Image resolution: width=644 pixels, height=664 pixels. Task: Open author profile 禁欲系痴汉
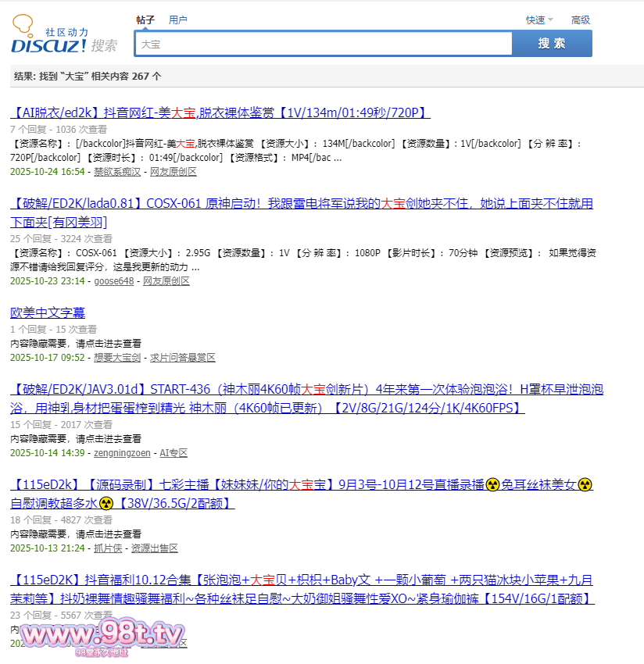point(117,171)
